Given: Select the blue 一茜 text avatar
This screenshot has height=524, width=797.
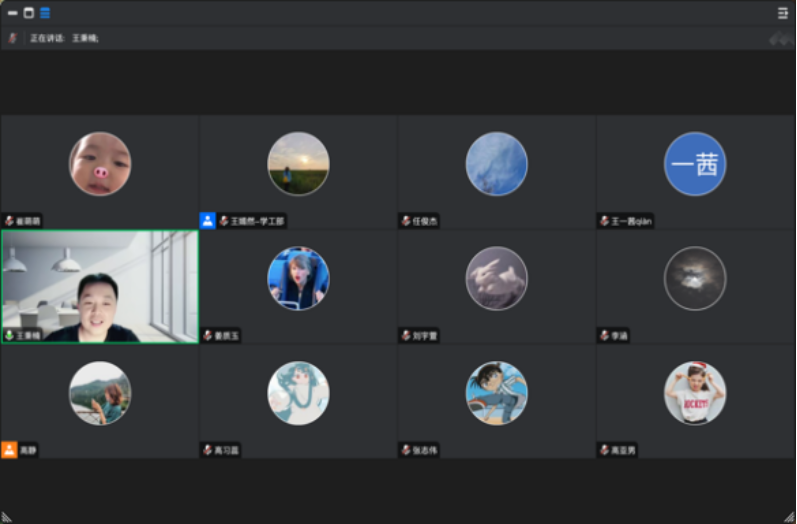Looking at the screenshot, I should coord(695,164).
